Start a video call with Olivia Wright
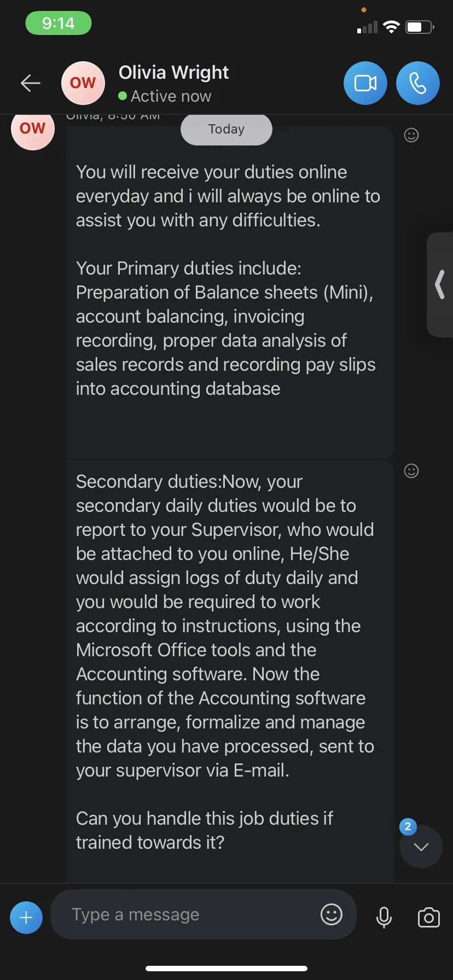453x980 pixels. click(365, 83)
